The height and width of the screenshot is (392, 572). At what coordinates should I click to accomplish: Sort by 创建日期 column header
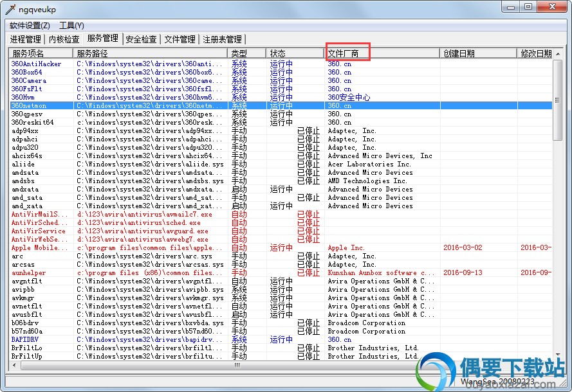coord(478,53)
